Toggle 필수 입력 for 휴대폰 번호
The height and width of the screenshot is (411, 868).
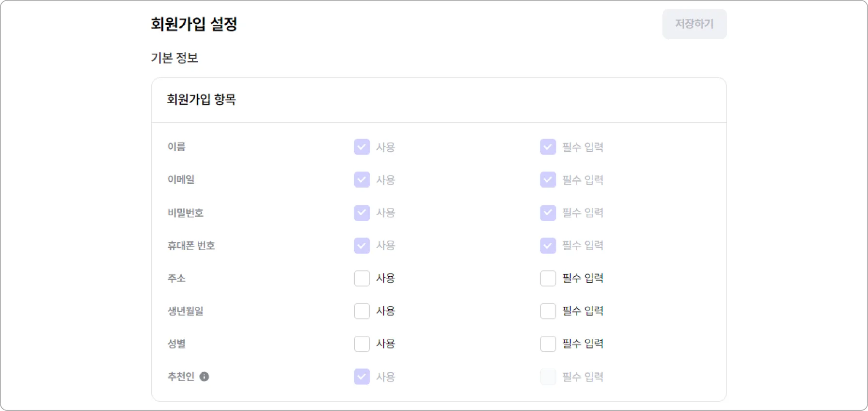548,246
